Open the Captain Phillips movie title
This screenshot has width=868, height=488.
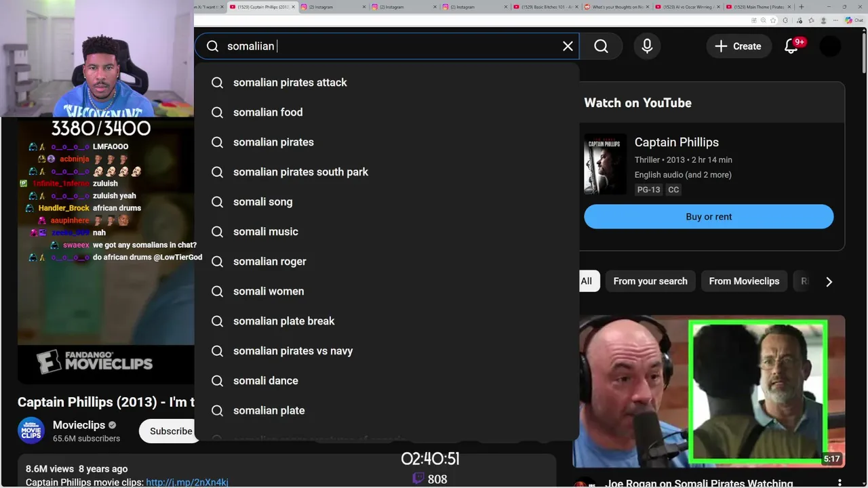pos(676,142)
